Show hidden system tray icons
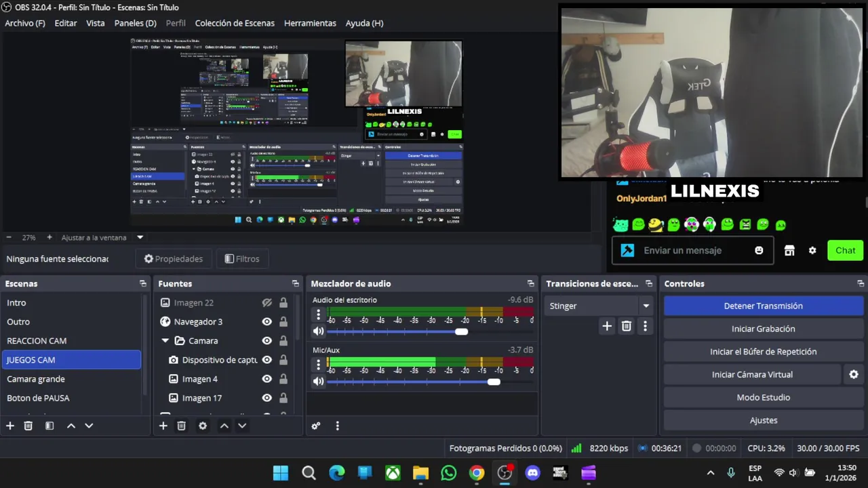 (711, 473)
